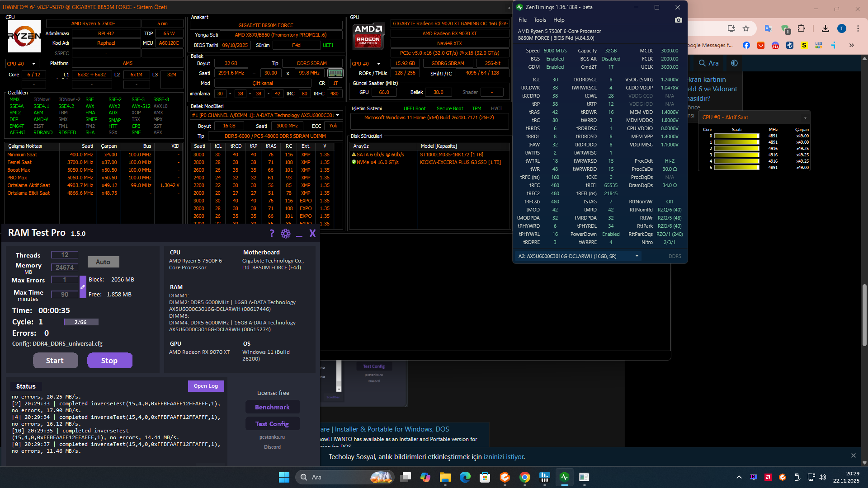Click the Start button in RAM Test Pro

[55, 361]
